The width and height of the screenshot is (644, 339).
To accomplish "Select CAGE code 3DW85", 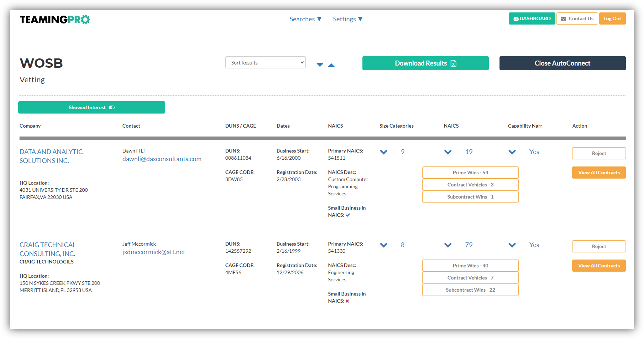I will [x=234, y=179].
